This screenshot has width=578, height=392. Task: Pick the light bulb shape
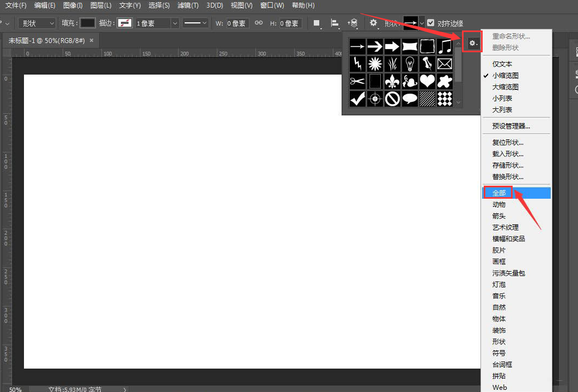tap(410, 64)
